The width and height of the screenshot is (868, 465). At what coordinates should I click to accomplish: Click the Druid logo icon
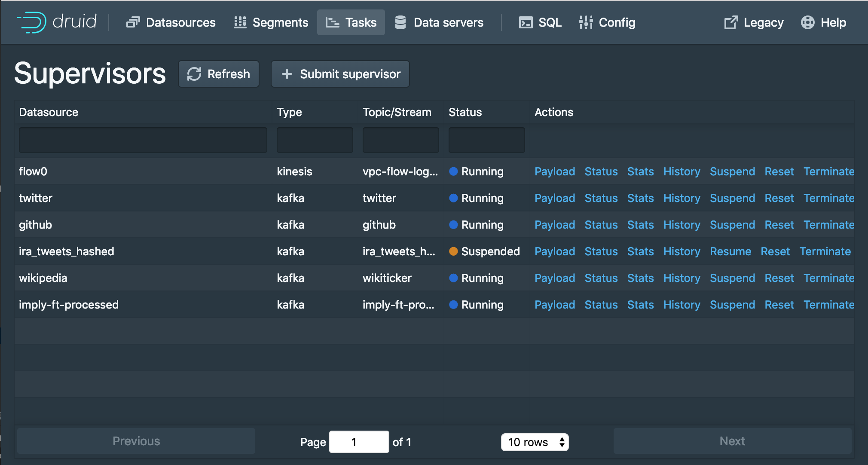(x=31, y=22)
